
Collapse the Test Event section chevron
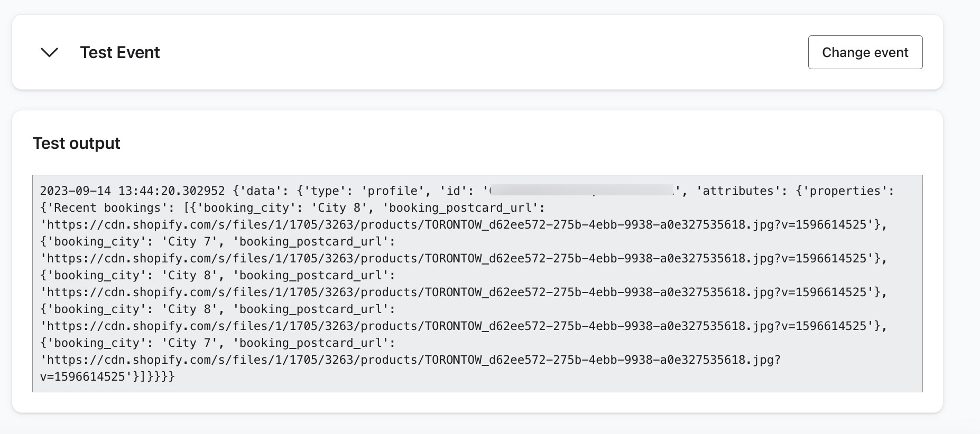click(x=49, y=52)
